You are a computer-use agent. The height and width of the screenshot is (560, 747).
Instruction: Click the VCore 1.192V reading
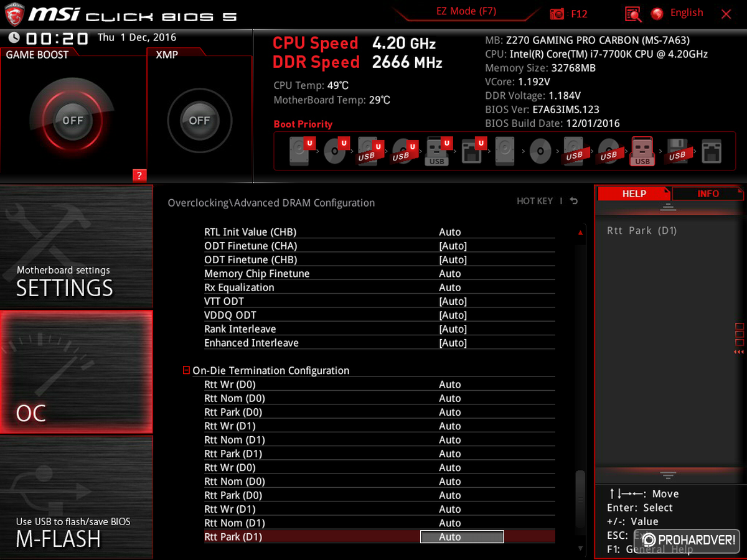point(517,82)
